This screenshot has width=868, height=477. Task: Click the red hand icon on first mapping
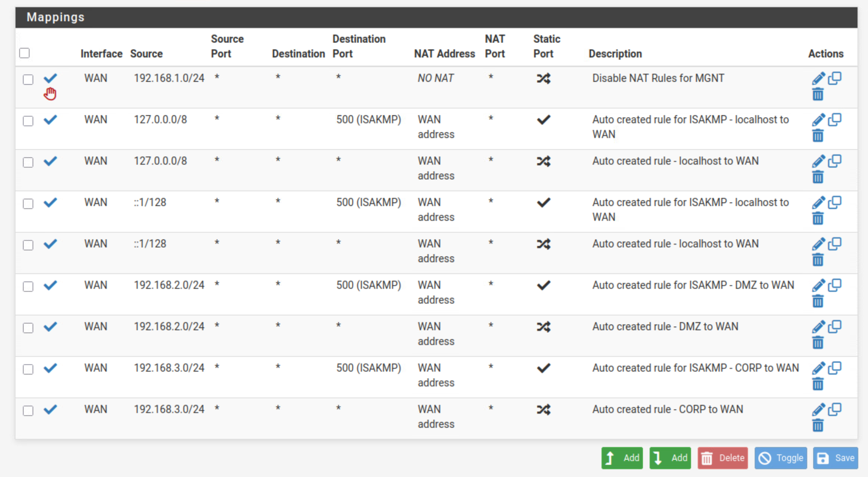(50, 94)
